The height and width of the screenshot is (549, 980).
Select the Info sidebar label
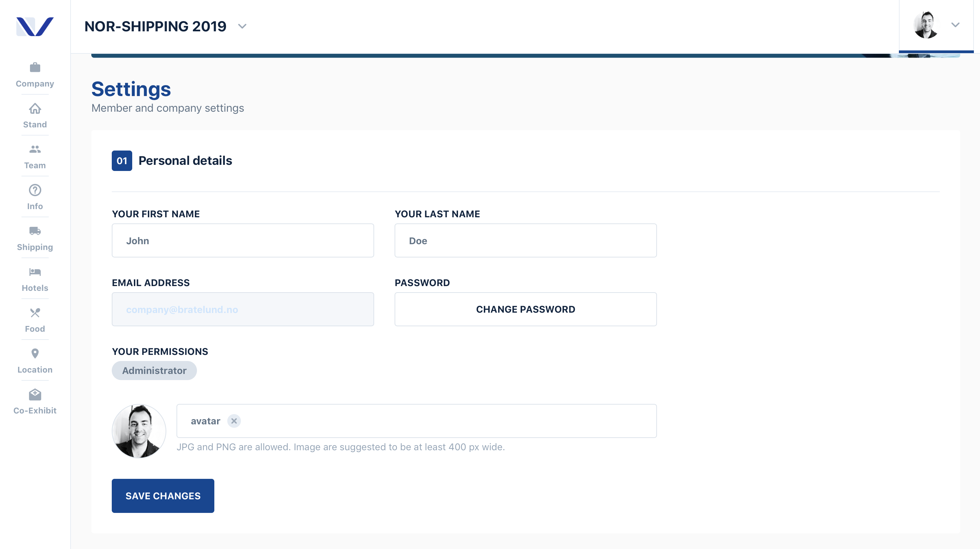[35, 206]
